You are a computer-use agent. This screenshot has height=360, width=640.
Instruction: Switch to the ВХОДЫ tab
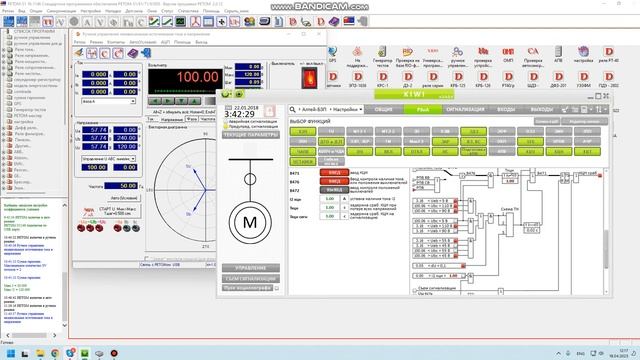point(506,109)
